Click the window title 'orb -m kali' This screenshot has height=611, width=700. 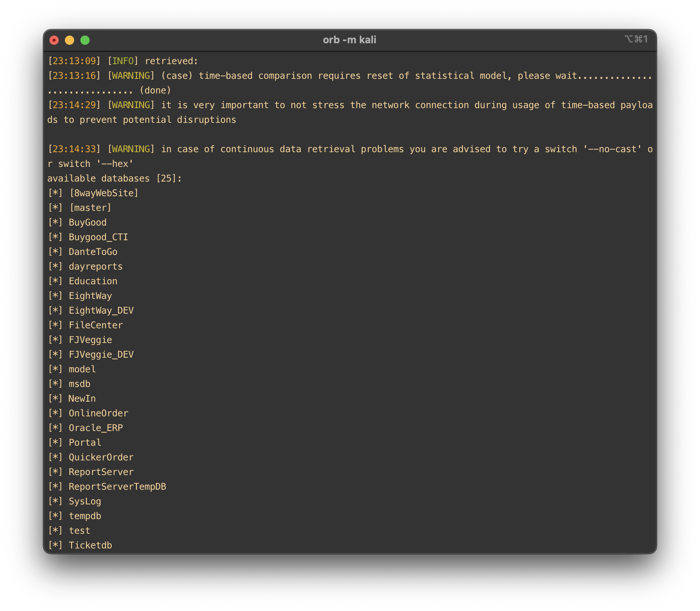350,40
